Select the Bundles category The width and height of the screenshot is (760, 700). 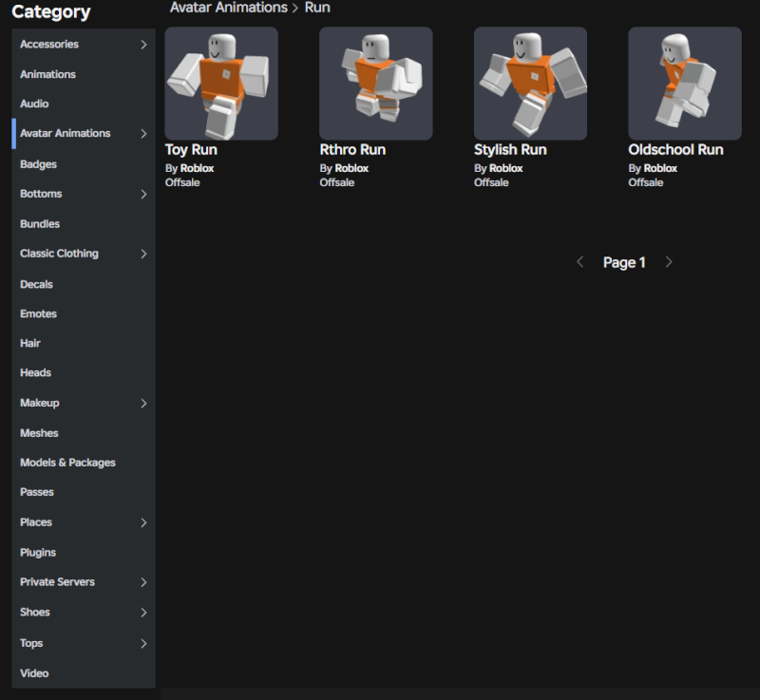tap(84, 224)
